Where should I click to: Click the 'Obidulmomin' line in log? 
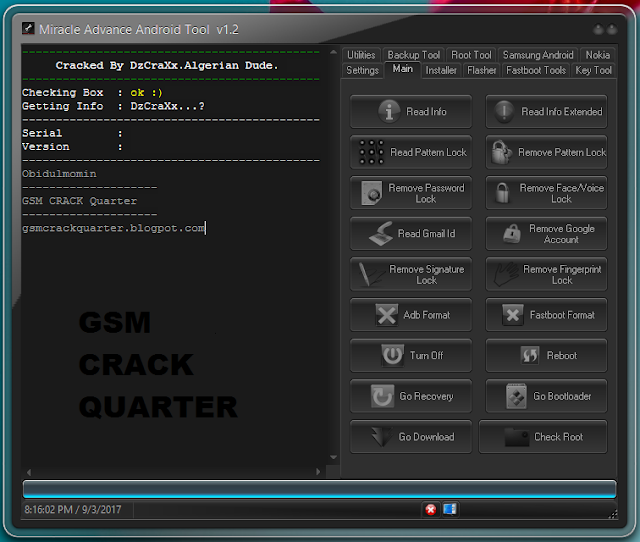coord(59,173)
